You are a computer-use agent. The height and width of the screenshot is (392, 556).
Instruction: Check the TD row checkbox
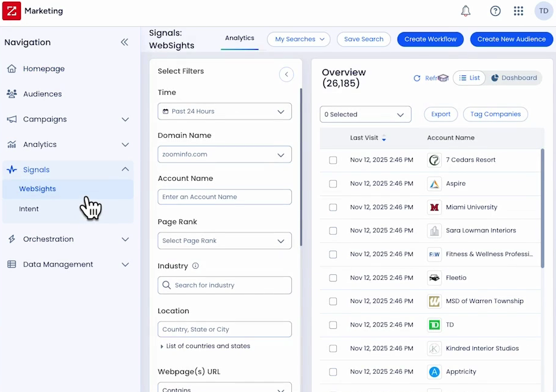333,325
